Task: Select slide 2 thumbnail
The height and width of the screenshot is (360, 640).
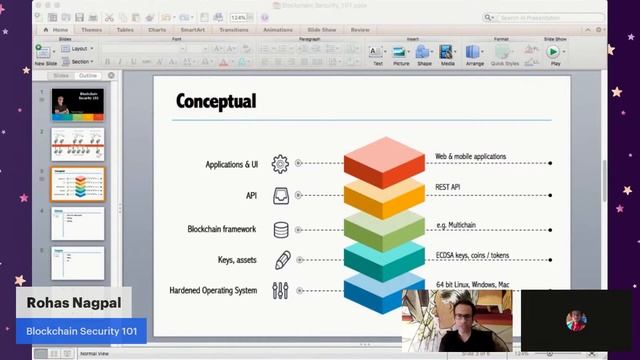Action: tap(78, 144)
